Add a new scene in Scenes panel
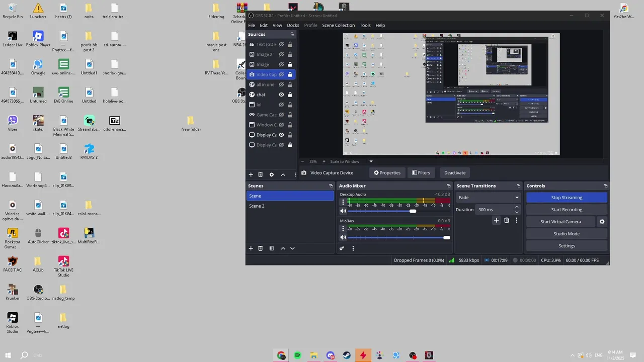The image size is (644, 362). 251,248
